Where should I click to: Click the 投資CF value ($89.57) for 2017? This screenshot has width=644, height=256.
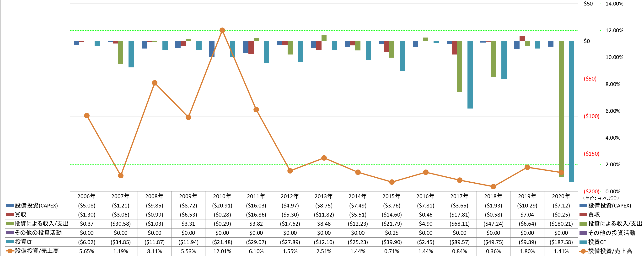click(459, 242)
